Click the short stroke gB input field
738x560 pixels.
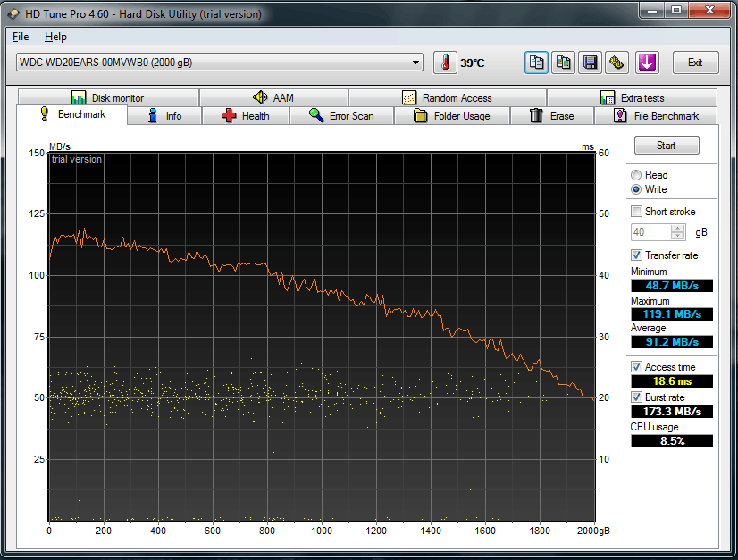click(x=650, y=232)
